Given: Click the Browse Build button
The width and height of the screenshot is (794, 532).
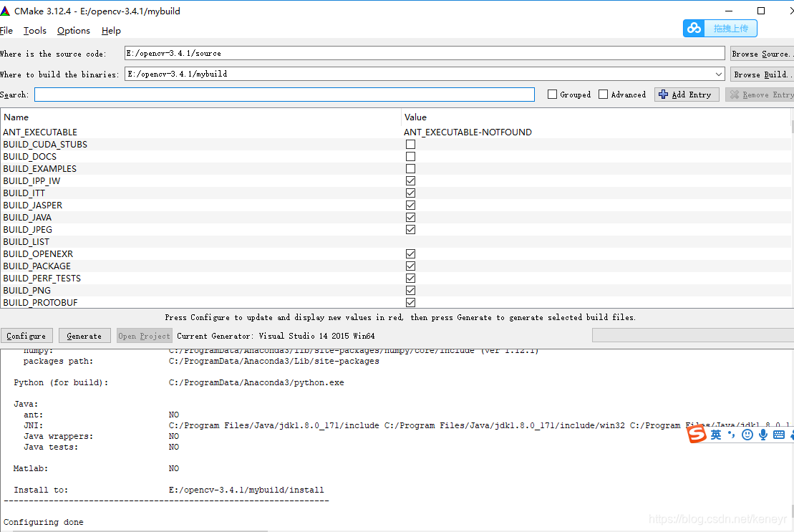Looking at the screenshot, I should tap(762, 74).
